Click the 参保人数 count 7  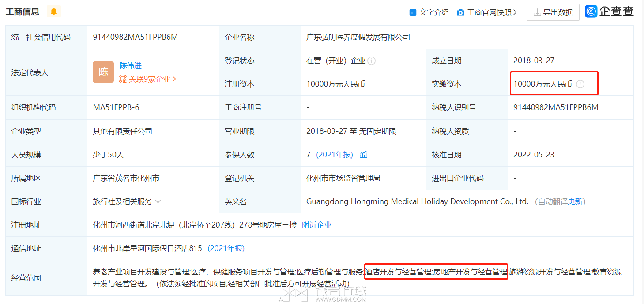(x=309, y=155)
